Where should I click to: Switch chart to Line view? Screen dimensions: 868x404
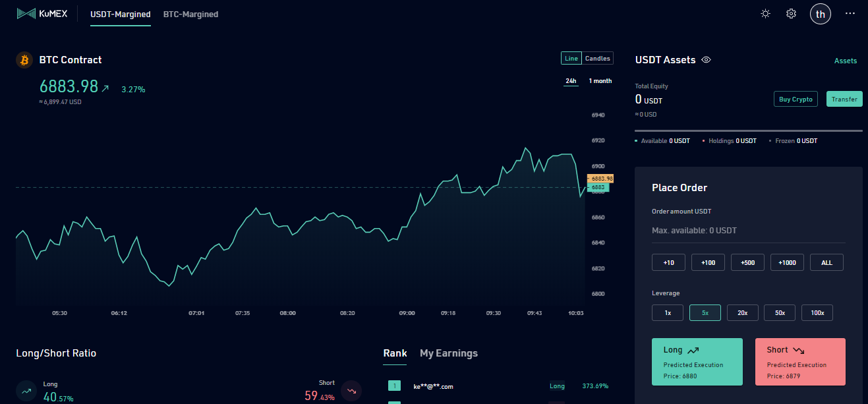(x=571, y=59)
